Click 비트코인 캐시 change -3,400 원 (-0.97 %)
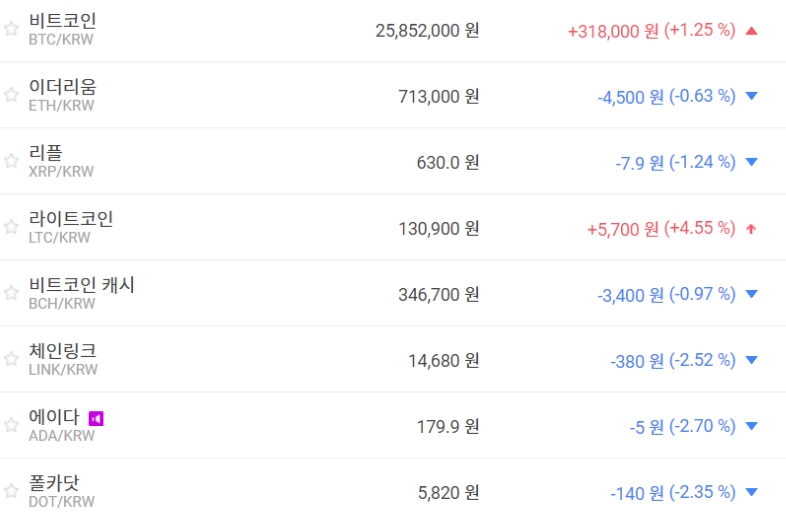This screenshot has width=786, height=523. point(666,294)
